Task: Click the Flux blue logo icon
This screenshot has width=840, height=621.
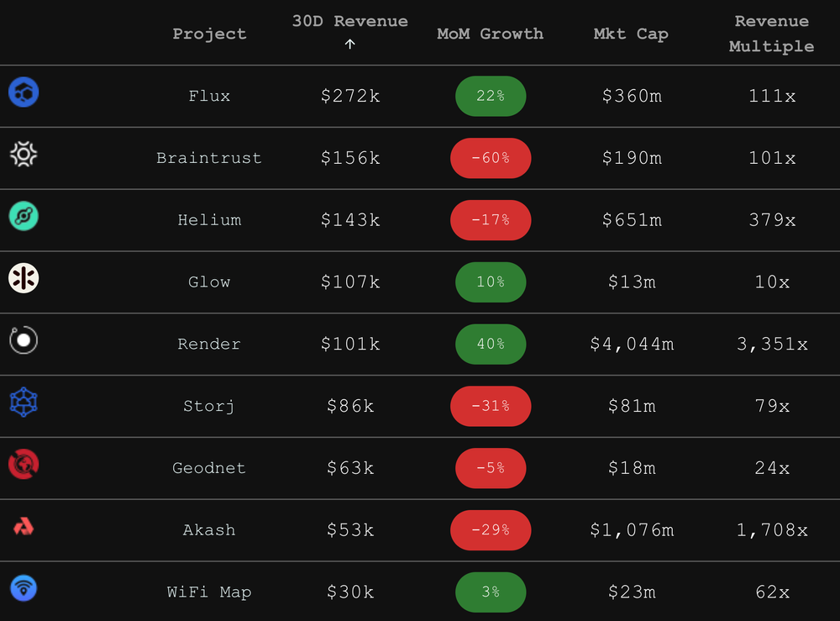Action: pos(24,92)
